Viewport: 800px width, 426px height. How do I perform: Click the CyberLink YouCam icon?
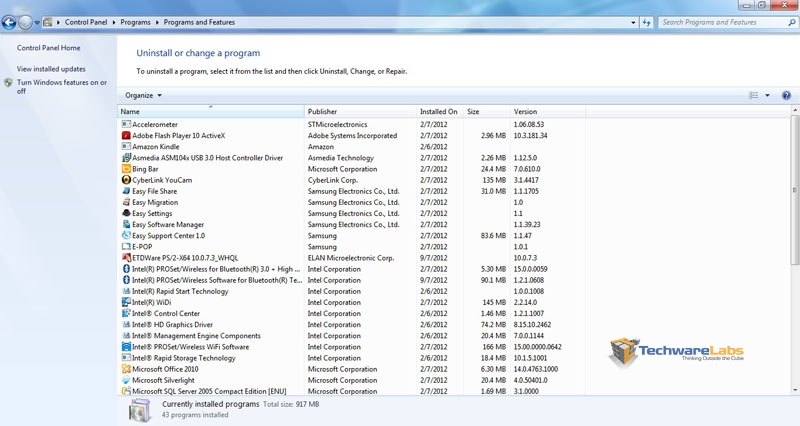point(126,180)
